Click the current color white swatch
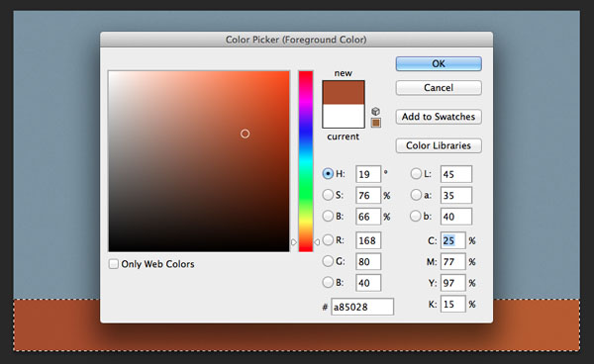Screen dimensions: 594x364 (x=344, y=116)
